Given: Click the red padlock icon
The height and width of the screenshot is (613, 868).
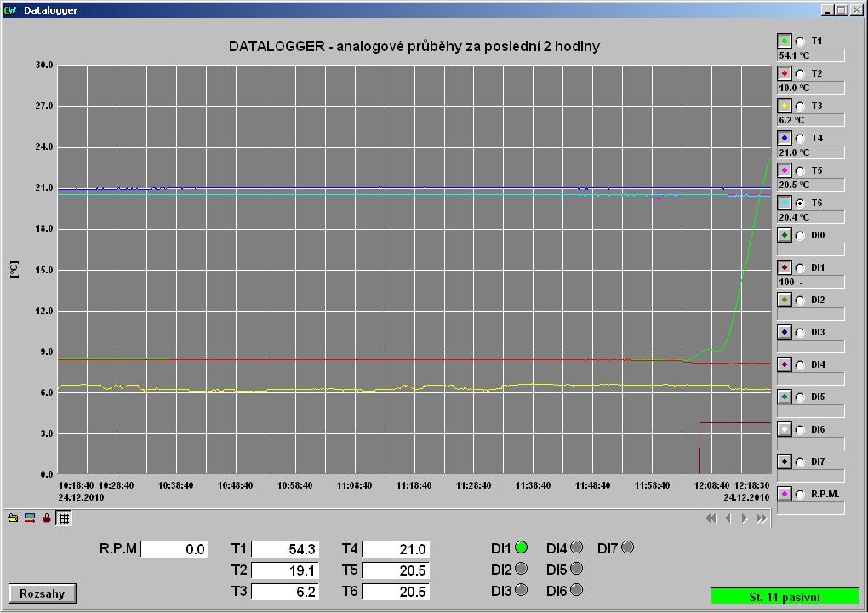Looking at the screenshot, I should (47, 518).
